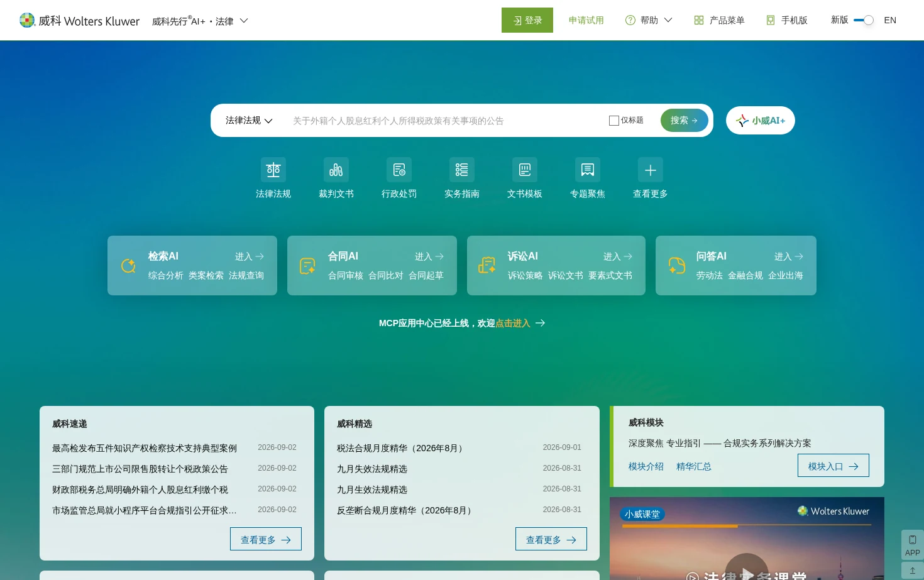Open 文书模板 category icon

[x=525, y=170]
